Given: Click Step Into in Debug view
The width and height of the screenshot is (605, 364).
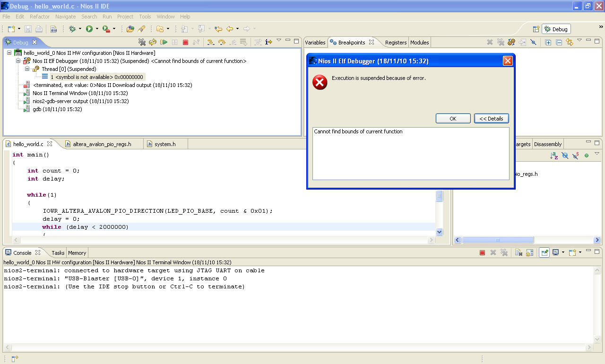Looking at the screenshot, I should click(x=210, y=42).
